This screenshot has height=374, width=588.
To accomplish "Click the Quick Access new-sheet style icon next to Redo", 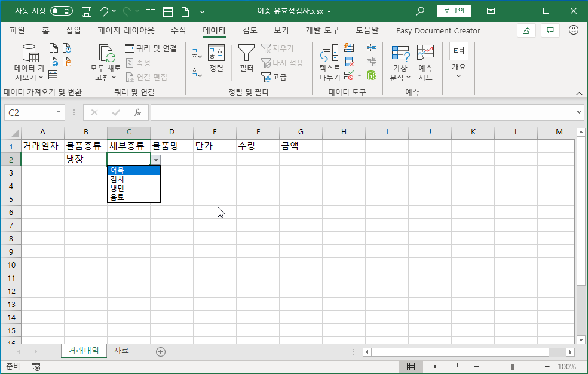I will pyautogui.click(x=151, y=11).
